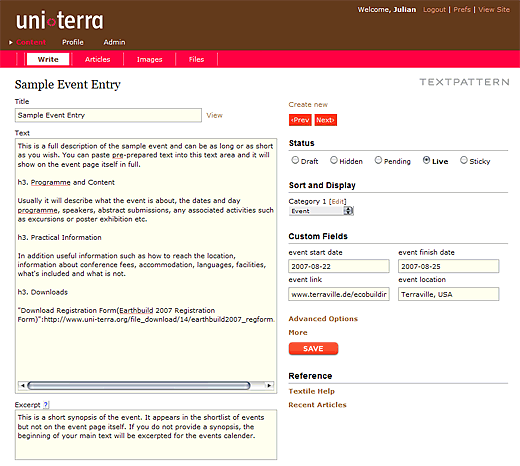
Task: Click the text area horizontal scrollbar thumb
Action: click(139, 386)
